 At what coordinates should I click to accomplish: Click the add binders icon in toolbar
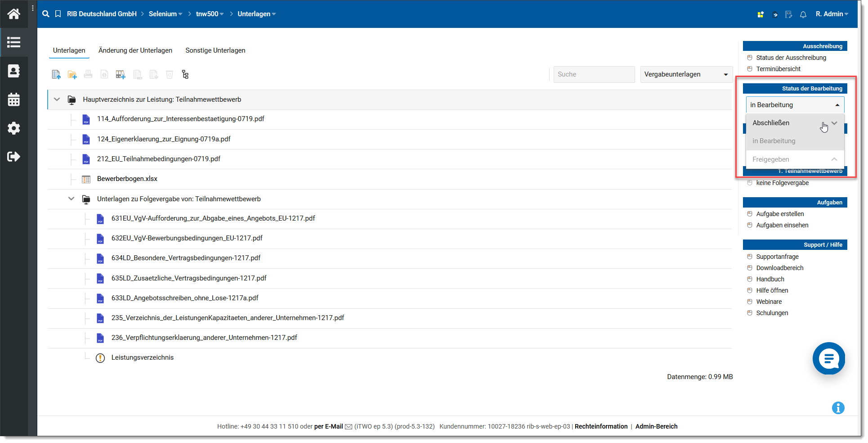(120, 75)
